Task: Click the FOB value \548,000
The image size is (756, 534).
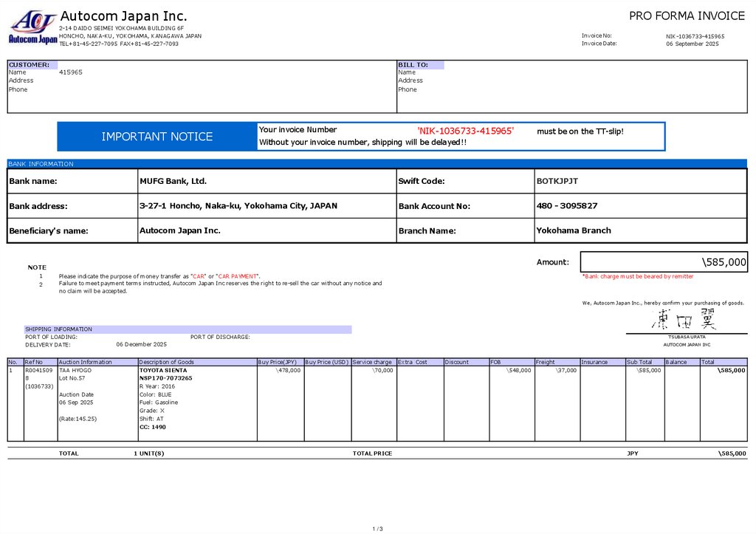Action: tap(518, 370)
